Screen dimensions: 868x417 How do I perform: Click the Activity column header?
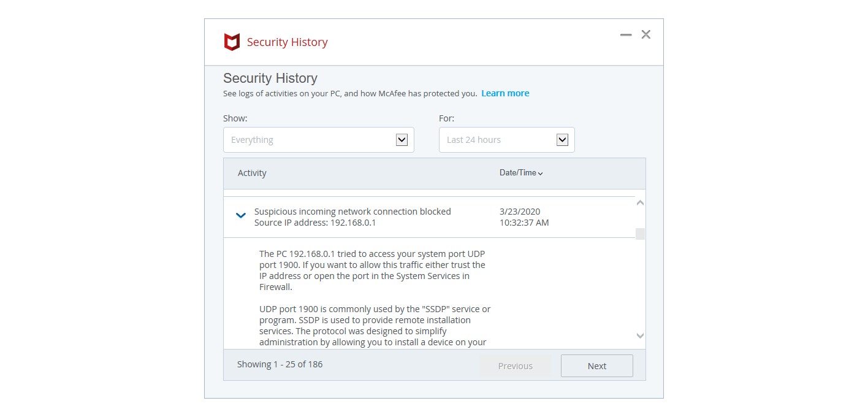[252, 173]
